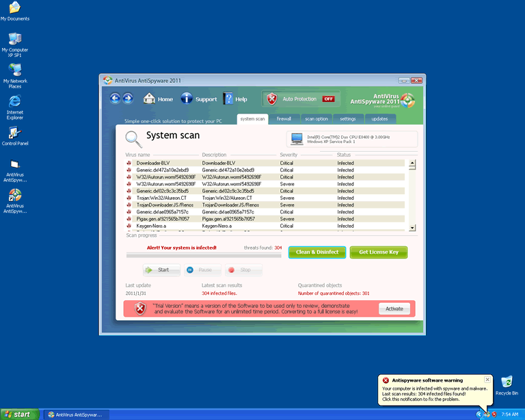The image size is (525, 420).
Task: Click the forward arrow navigation icon
Action: coord(127,99)
